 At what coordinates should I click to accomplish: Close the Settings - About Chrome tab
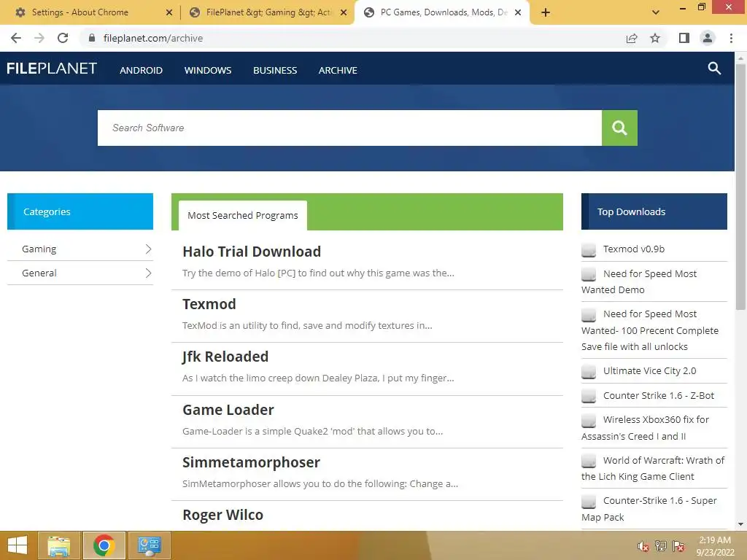[x=169, y=13]
